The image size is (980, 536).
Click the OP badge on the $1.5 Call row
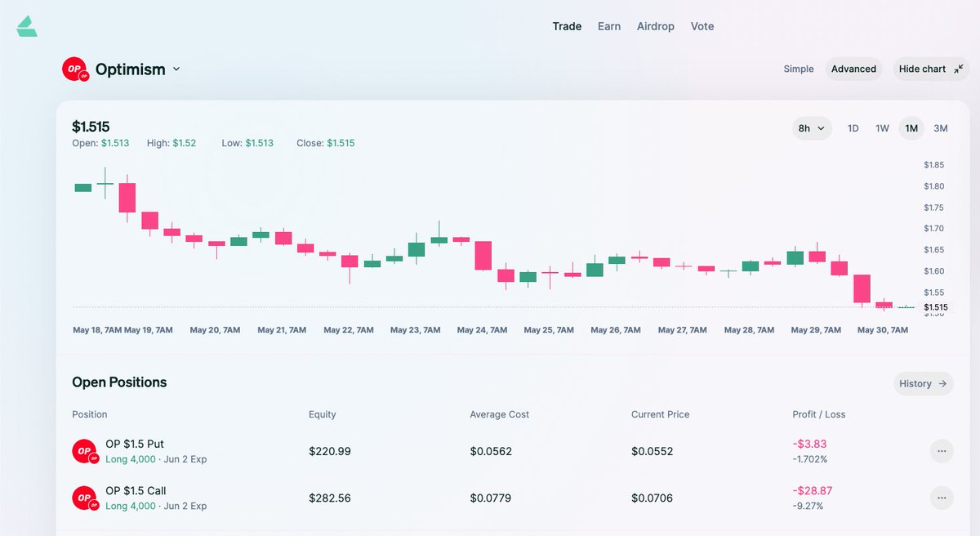[82, 497]
